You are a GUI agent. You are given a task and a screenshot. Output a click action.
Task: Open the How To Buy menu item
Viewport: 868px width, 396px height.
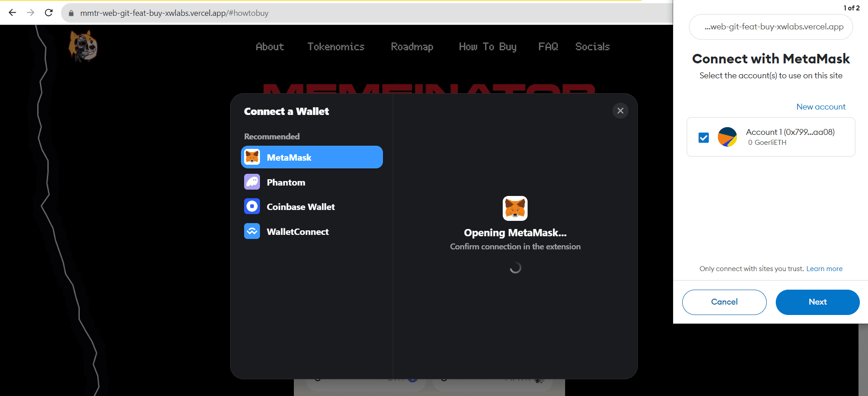(487, 47)
